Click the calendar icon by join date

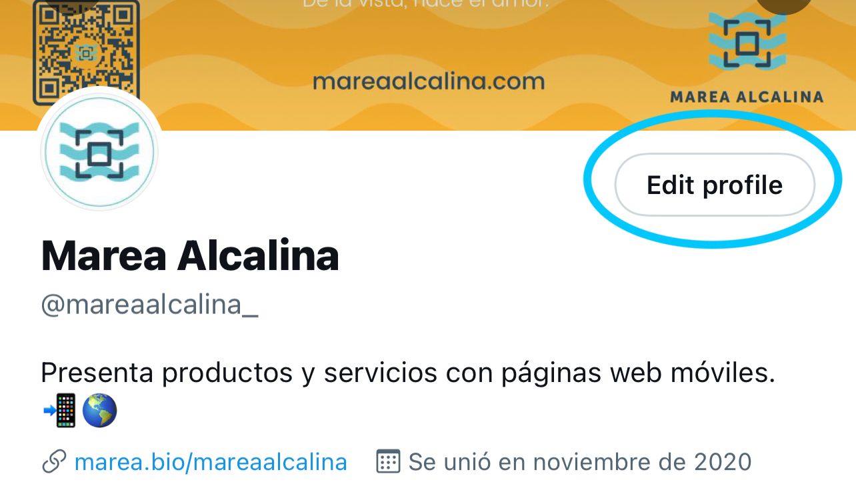click(x=388, y=461)
